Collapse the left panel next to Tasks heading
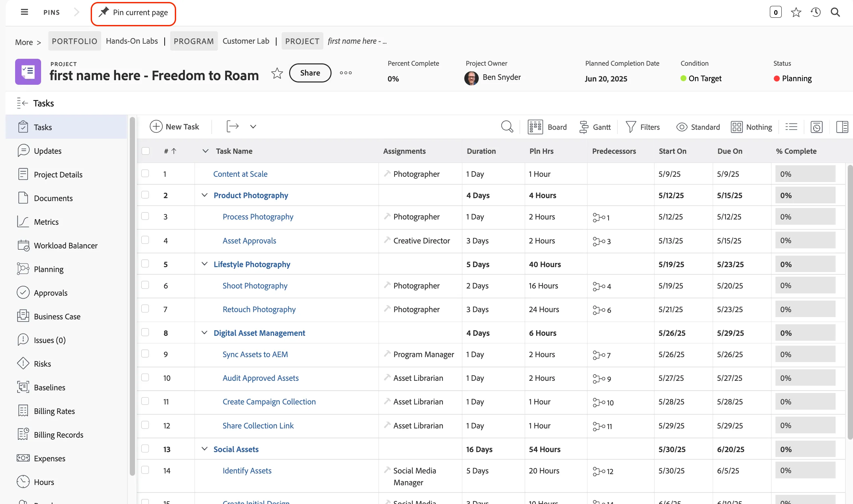 (x=22, y=103)
